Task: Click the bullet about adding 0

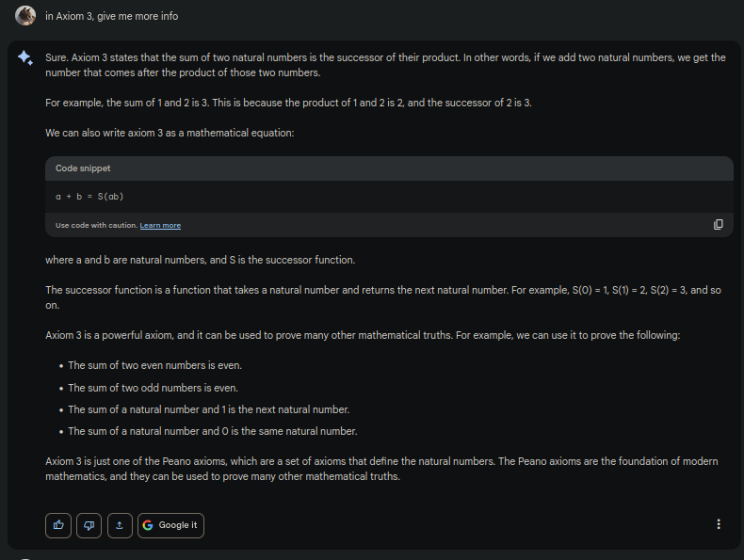Action: pos(212,431)
